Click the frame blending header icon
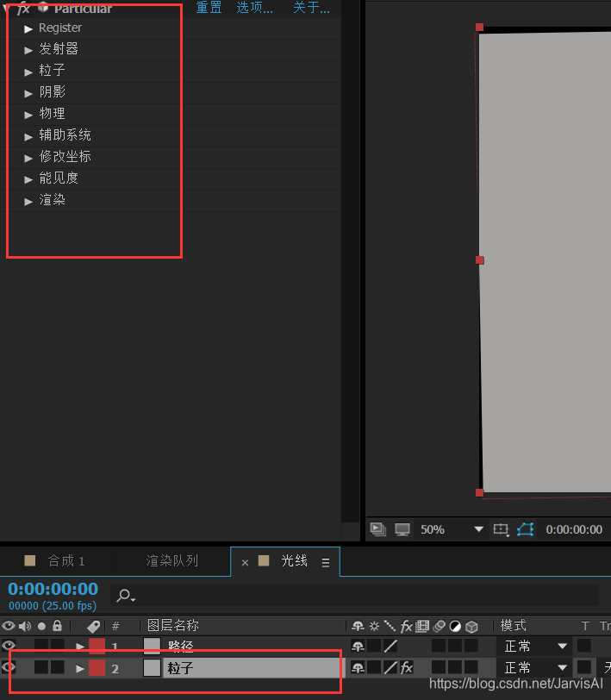Viewport: 611px width, 700px height. (x=422, y=627)
